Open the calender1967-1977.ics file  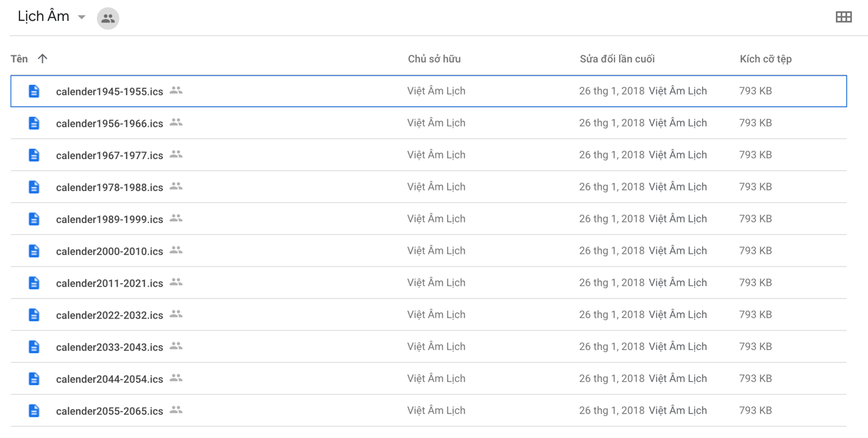(x=109, y=155)
